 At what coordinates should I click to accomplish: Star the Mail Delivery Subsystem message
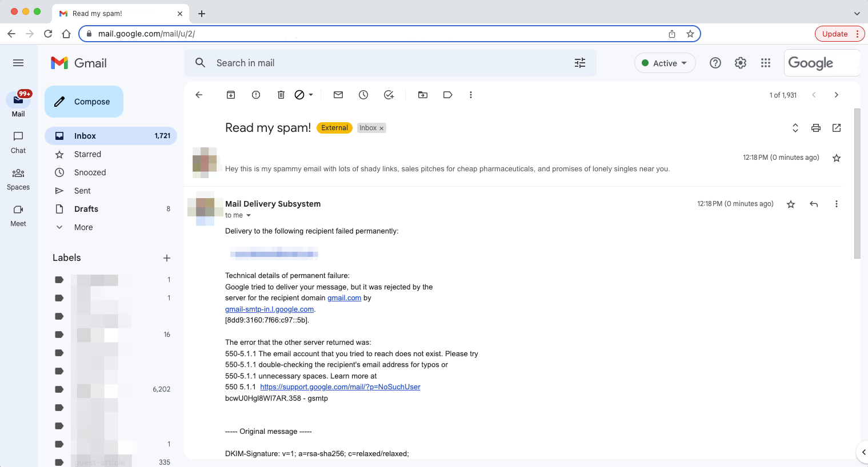(791, 204)
